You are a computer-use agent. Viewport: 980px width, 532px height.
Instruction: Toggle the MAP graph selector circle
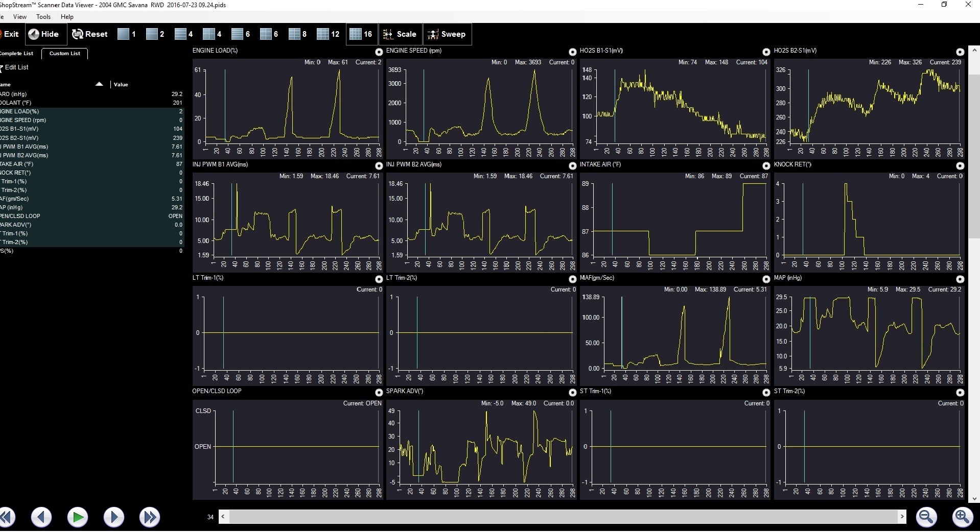click(x=960, y=279)
